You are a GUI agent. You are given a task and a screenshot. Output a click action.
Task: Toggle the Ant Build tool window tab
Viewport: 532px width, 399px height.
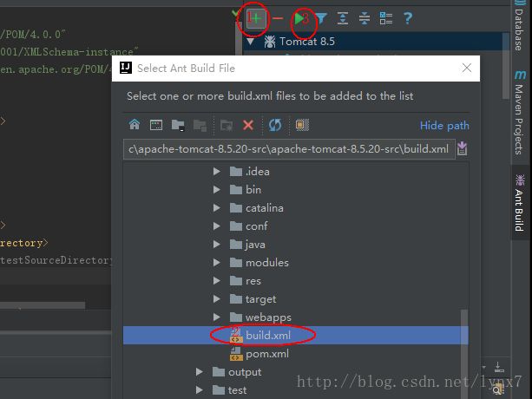click(x=520, y=203)
